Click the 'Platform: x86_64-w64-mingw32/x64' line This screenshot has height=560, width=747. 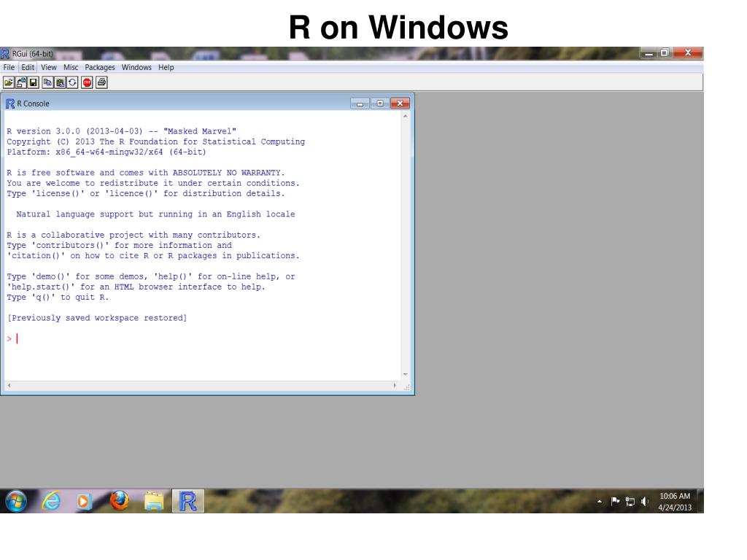click(107, 152)
